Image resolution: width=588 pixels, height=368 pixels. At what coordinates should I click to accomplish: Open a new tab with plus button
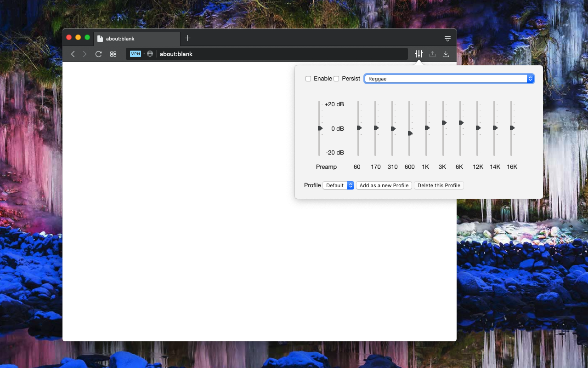187,38
